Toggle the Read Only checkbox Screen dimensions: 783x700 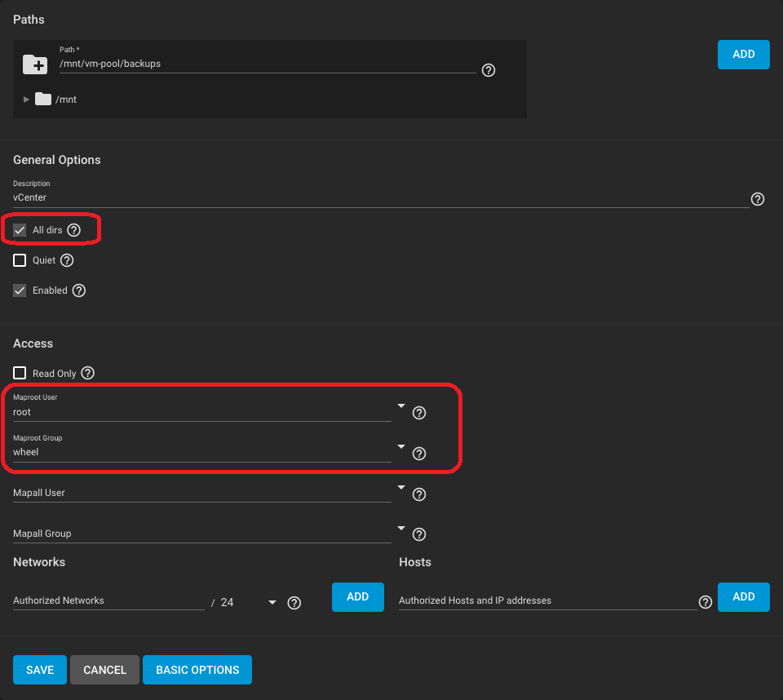point(20,374)
